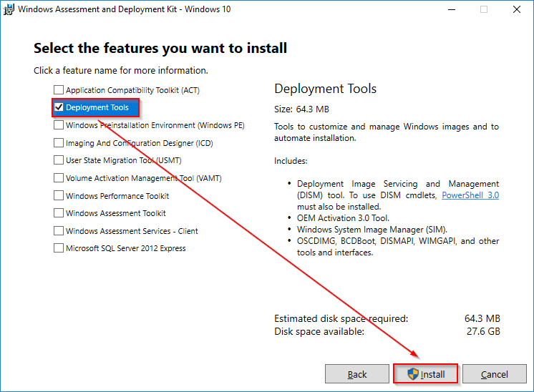Click Windows Preinstallation Environment (Windows PE) label
The image size is (534, 392).
pos(155,125)
